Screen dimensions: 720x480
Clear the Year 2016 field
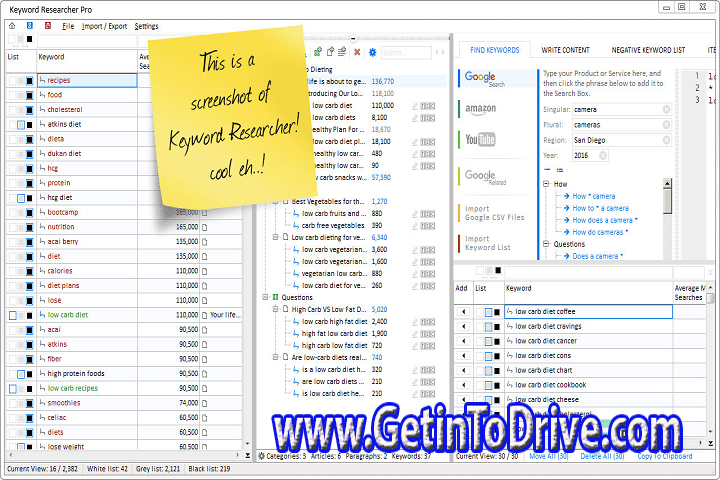tap(603, 155)
